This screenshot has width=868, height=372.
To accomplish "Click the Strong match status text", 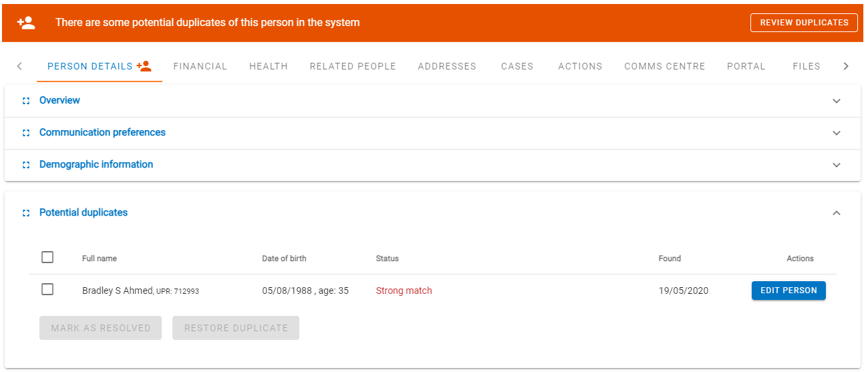I will click(x=404, y=291).
